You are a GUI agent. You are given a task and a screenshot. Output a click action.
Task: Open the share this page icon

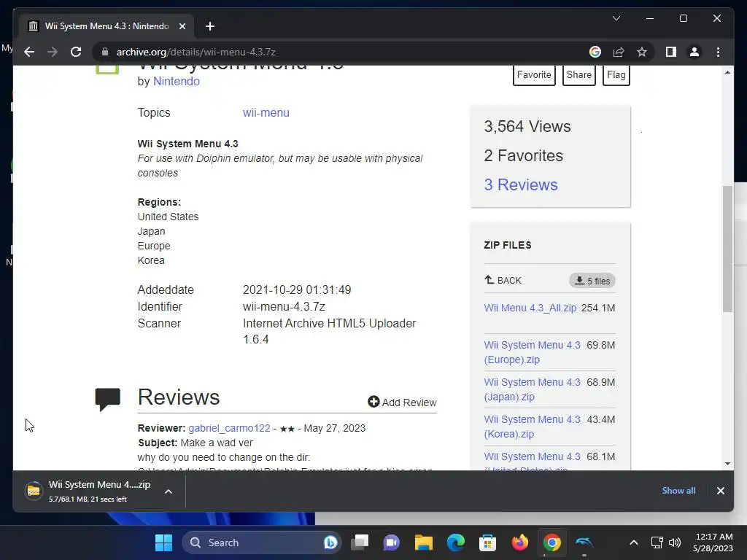pos(619,52)
